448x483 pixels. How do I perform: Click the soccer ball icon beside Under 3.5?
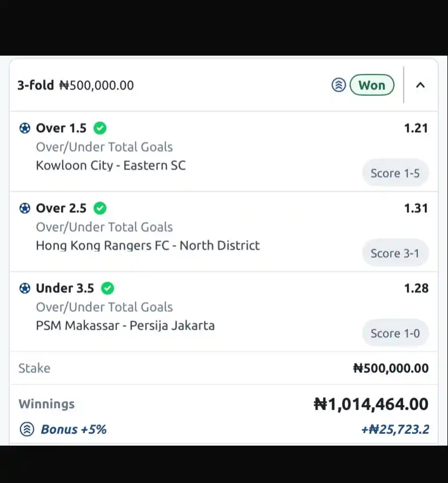tap(25, 289)
